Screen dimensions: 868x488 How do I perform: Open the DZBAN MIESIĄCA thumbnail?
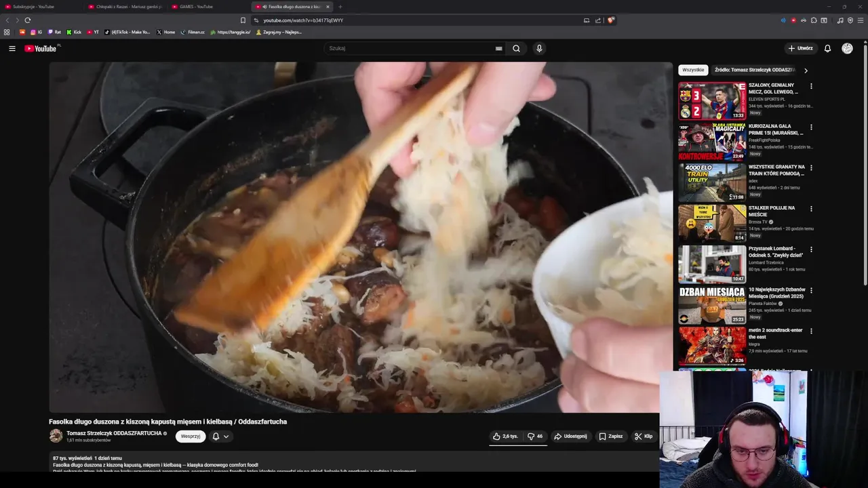click(712, 305)
